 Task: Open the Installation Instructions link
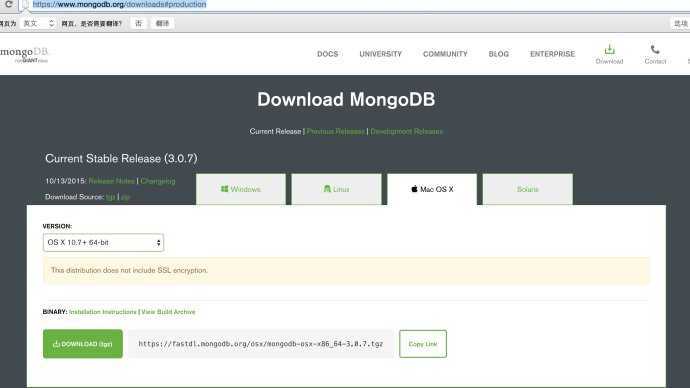pyautogui.click(x=103, y=312)
